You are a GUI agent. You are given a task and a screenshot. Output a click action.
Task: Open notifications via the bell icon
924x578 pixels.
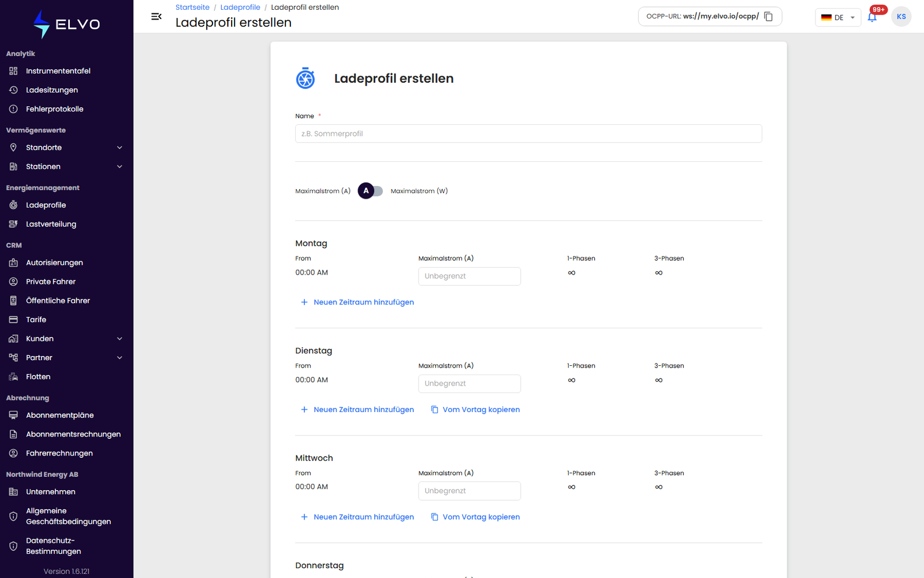[872, 17]
